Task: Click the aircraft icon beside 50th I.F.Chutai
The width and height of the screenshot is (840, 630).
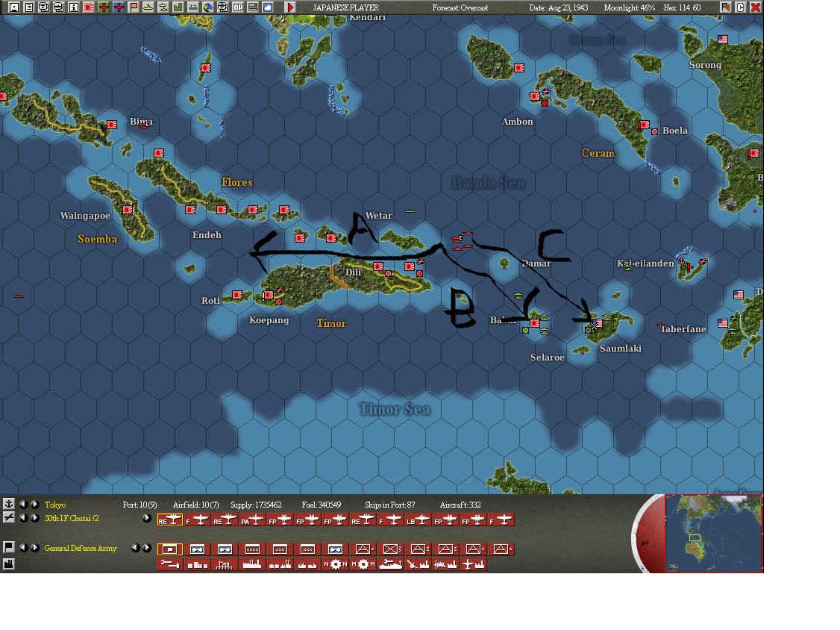Action: pos(8,517)
